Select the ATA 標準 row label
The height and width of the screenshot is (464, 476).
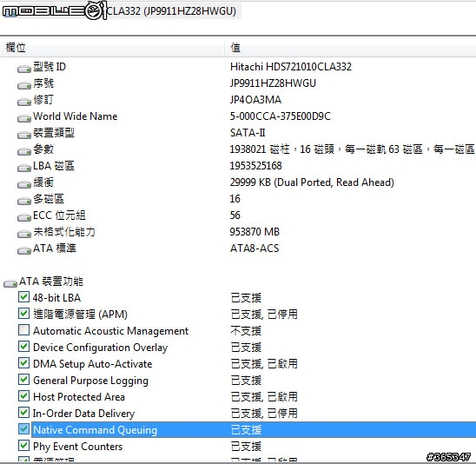tap(55, 249)
